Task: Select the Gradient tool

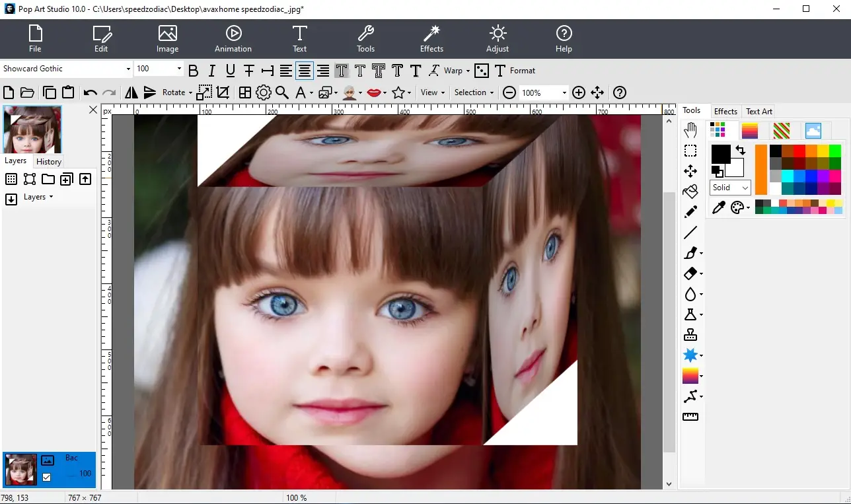Action: pyautogui.click(x=690, y=376)
